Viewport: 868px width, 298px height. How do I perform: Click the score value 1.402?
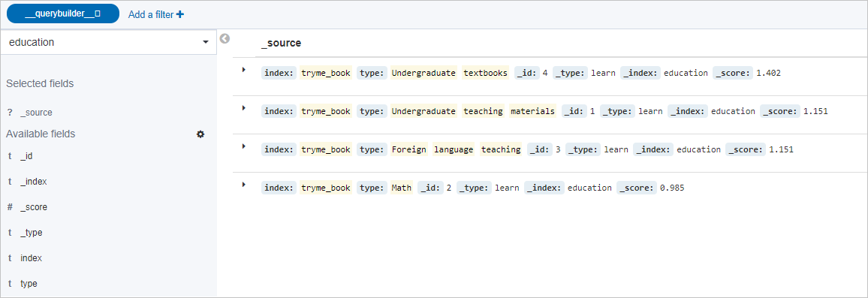[x=768, y=73]
